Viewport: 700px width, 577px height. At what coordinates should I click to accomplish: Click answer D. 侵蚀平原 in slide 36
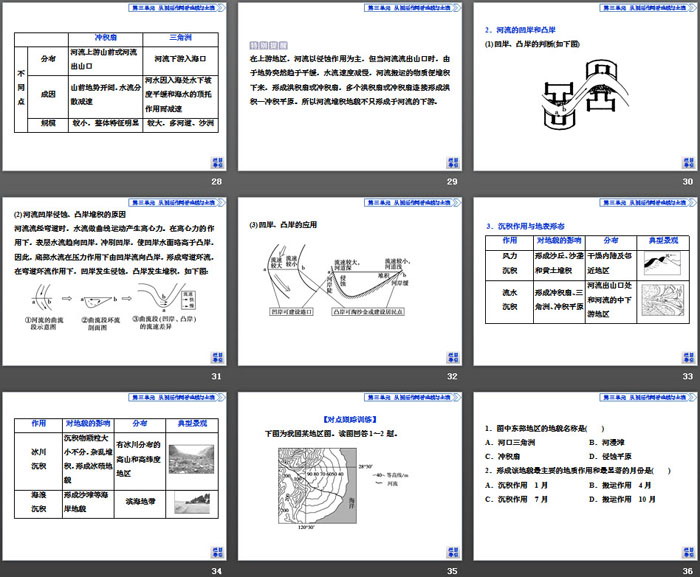click(x=610, y=456)
